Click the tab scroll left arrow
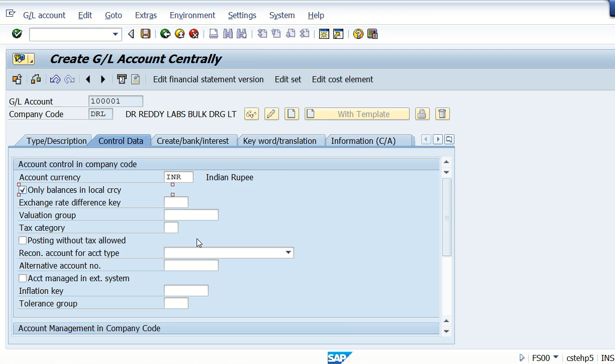Screen dimensions: 615x364 coord(426,139)
